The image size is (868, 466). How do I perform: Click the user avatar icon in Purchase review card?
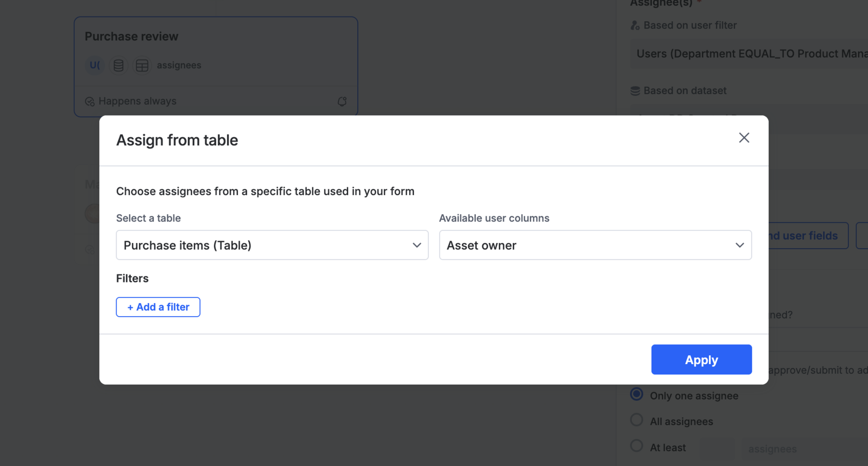tap(95, 66)
